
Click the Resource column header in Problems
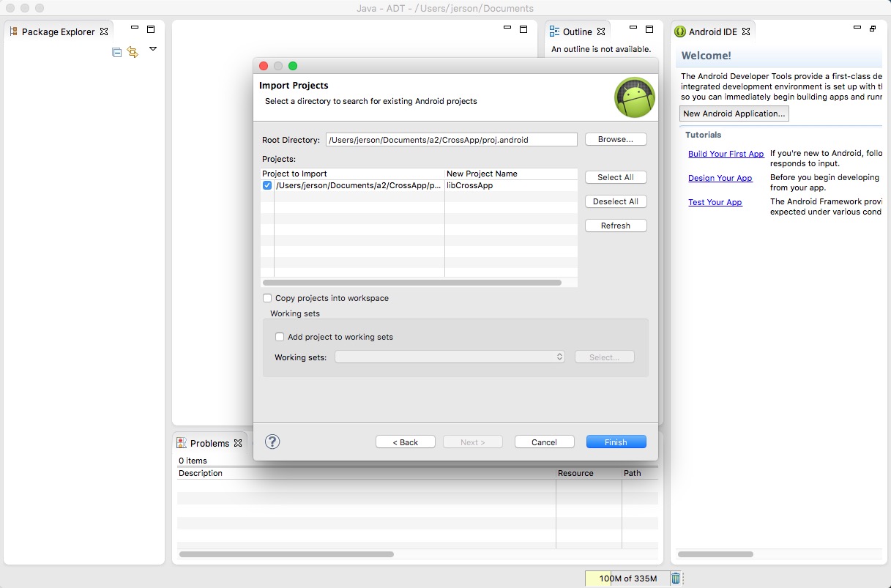589,473
